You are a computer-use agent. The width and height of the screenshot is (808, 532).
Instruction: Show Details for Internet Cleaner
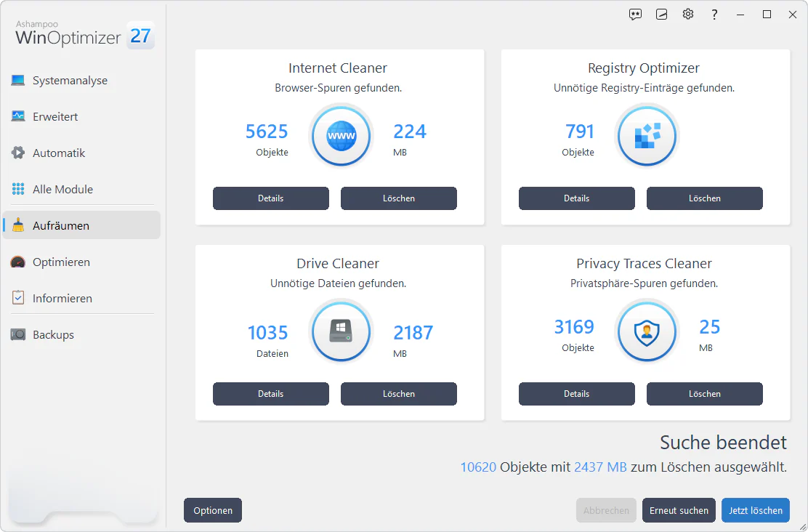click(x=270, y=198)
